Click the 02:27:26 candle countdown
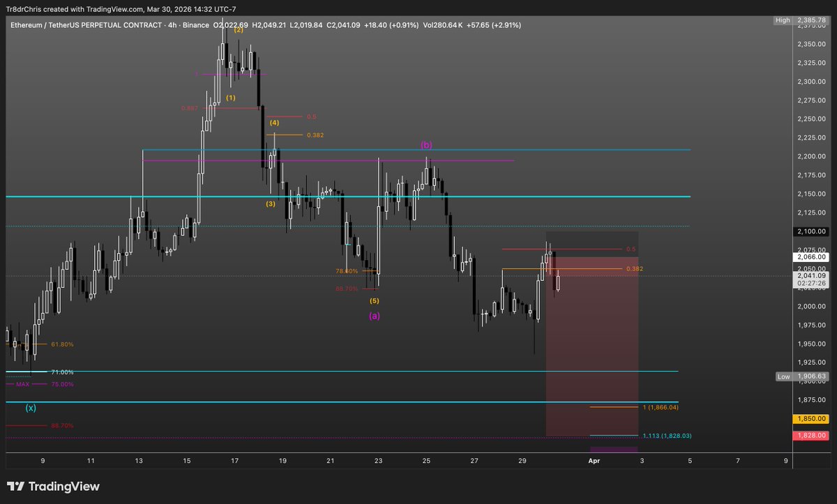This screenshot has width=837, height=504. (810, 284)
